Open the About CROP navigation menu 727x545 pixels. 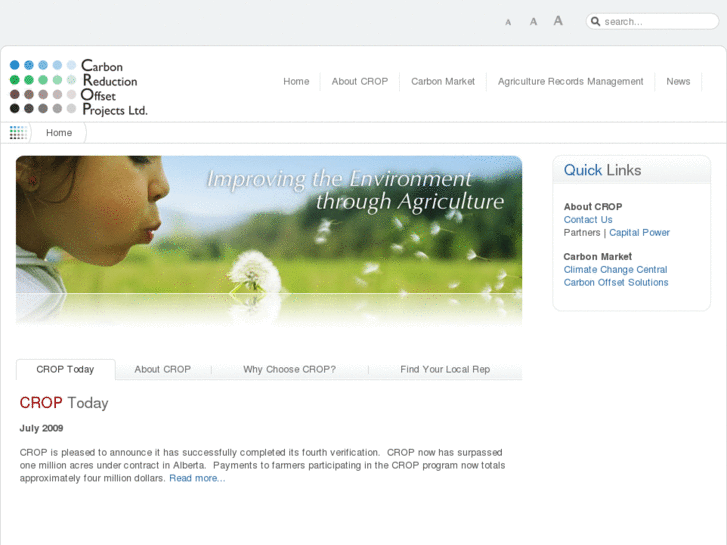click(x=360, y=82)
